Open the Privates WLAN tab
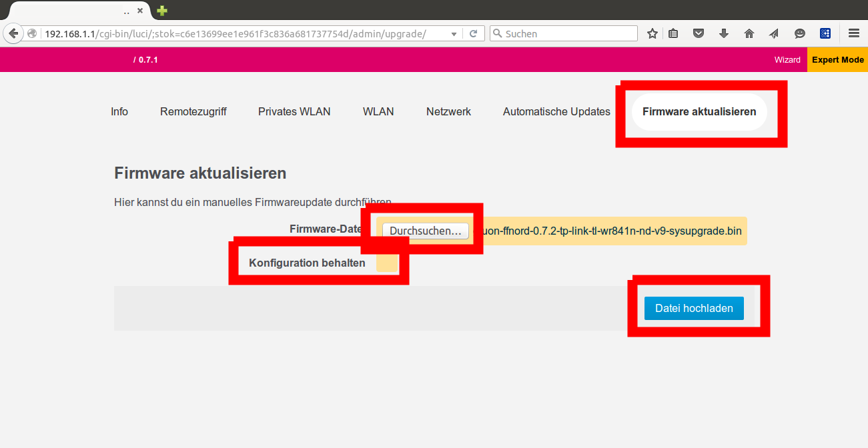The width and height of the screenshot is (868, 448). (x=294, y=112)
